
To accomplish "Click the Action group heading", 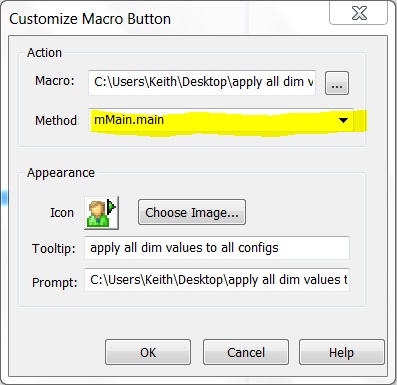I will point(45,53).
